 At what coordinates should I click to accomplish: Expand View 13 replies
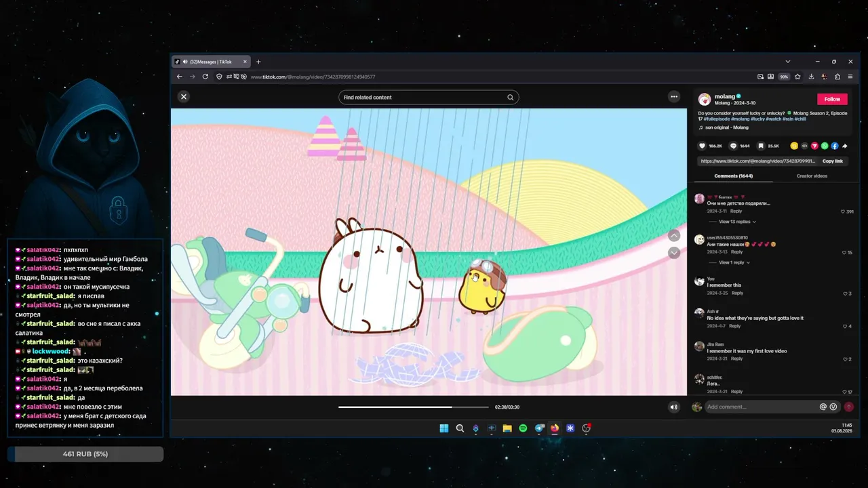(736, 222)
